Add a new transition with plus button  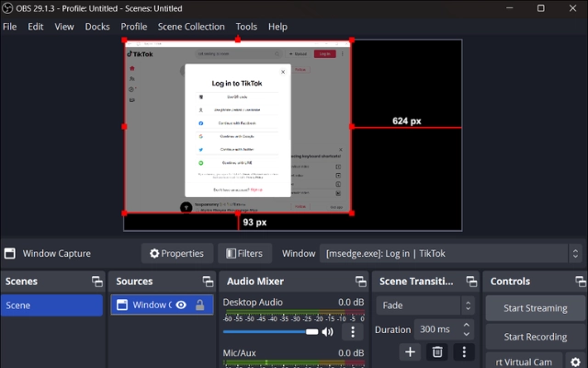click(410, 351)
